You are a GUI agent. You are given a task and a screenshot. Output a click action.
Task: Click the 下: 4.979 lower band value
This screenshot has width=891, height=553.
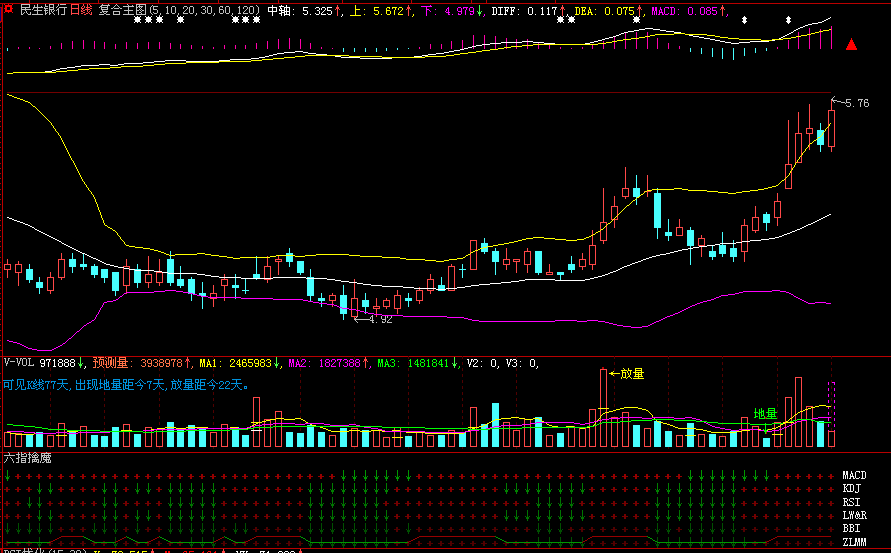pyautogui.click(x=452, y=11)
